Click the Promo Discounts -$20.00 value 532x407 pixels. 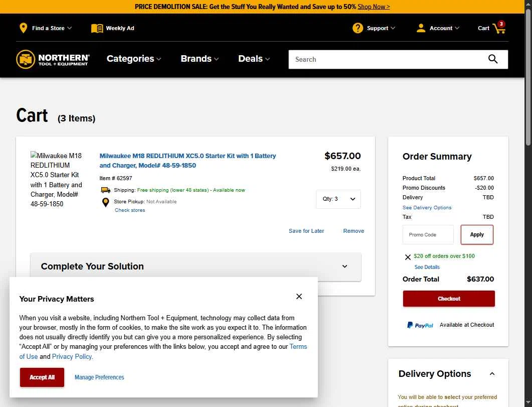click(484, 188)
